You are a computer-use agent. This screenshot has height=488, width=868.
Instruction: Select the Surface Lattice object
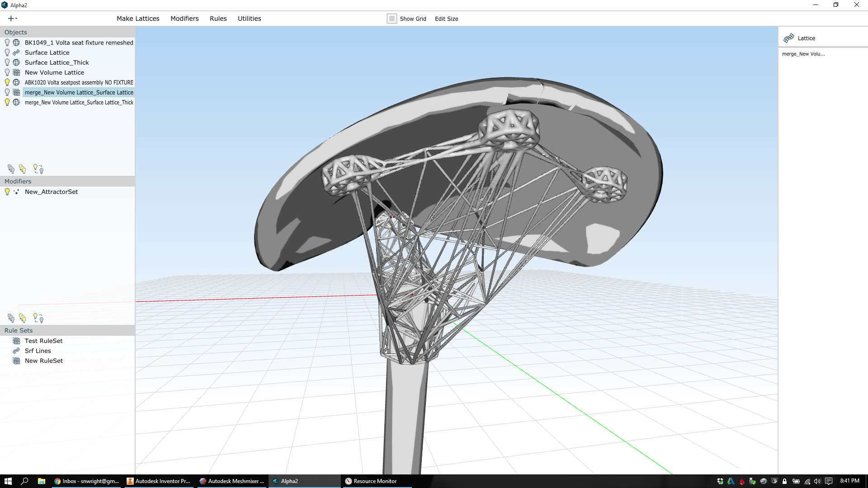click(x=47, y=52)
